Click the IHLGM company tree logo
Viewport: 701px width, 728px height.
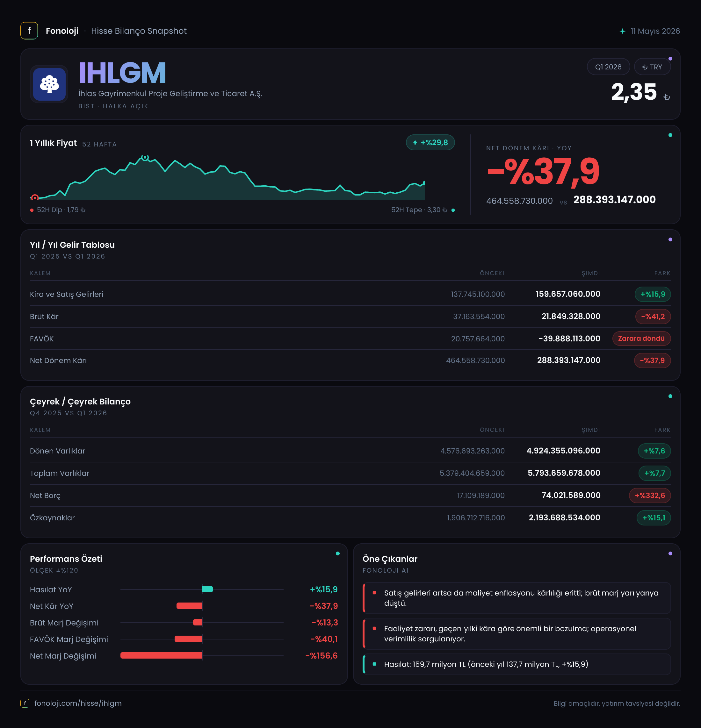[x=49, y=84]
